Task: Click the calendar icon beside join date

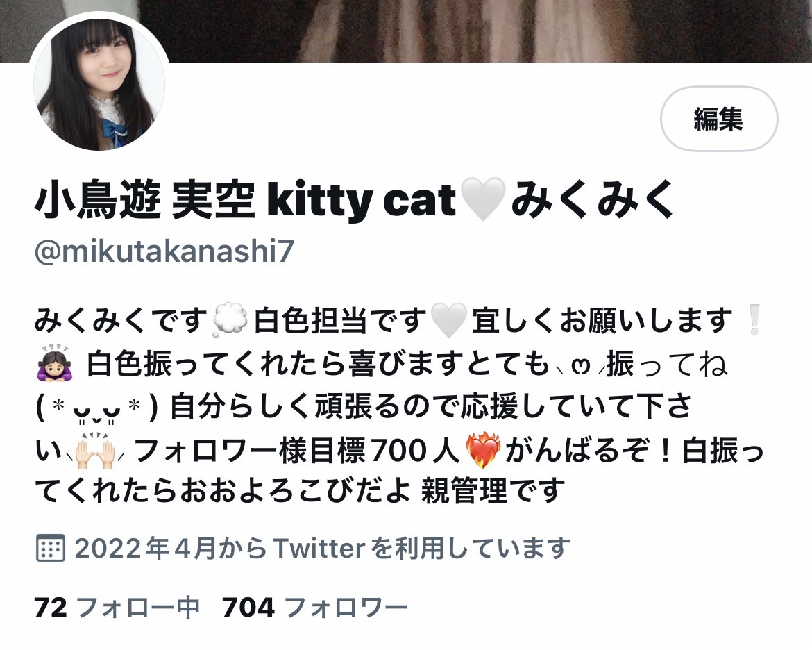Action: (50, 548)
